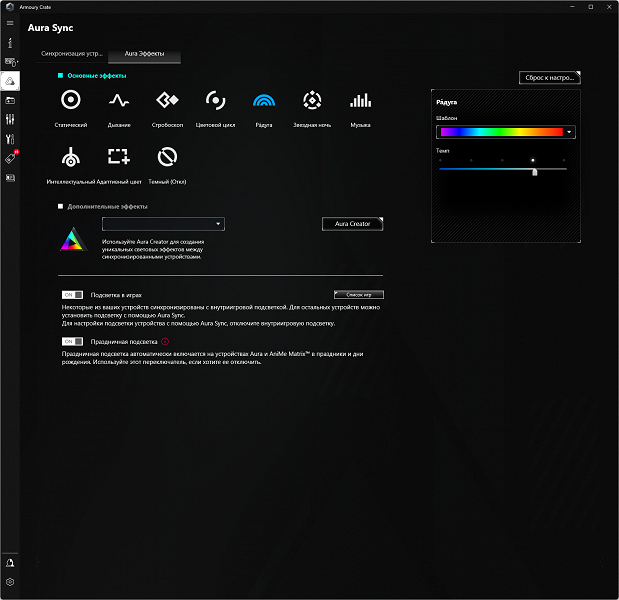Set speed to the first slowest stop dot
Viewport: 619px width, 600px height.
pyautogui.click(x=440, y=160)
